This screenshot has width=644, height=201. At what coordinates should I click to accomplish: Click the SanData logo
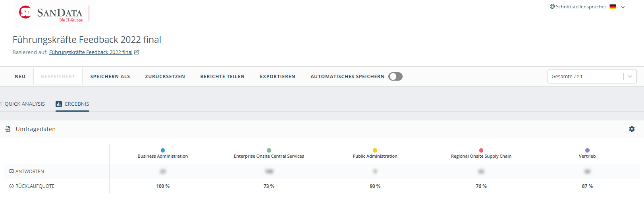54,14
